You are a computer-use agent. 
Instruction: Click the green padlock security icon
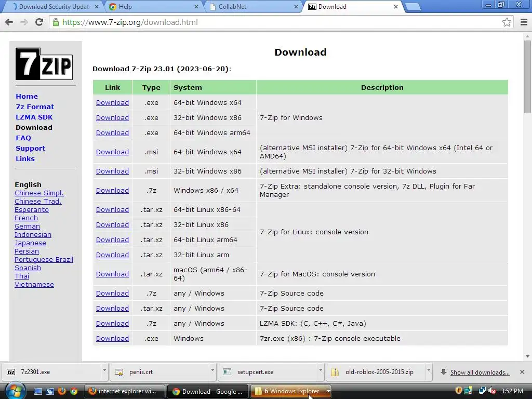coord(56,22)
